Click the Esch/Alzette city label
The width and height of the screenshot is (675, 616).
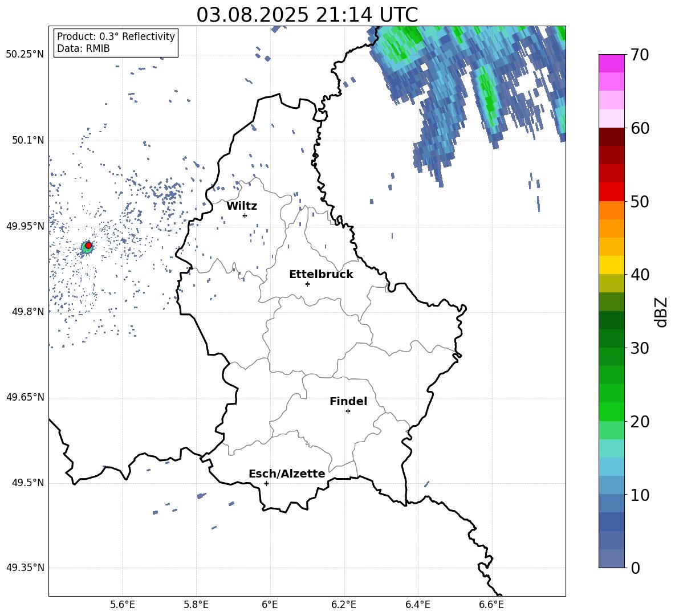pyautogui.click(x=287, y=474)
